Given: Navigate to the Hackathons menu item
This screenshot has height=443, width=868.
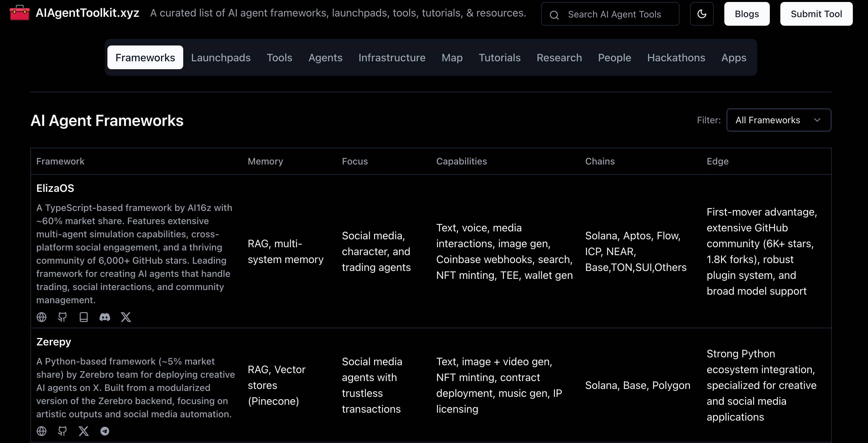Looking at the screenshot, I should 676,57.
